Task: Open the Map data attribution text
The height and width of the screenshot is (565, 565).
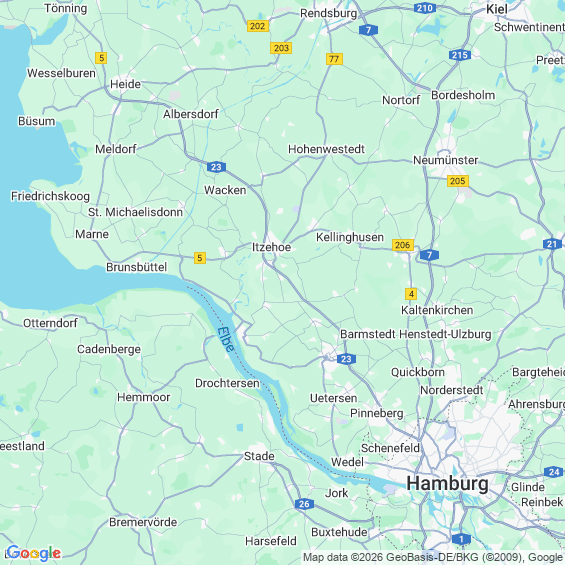Action: point(433,557)
